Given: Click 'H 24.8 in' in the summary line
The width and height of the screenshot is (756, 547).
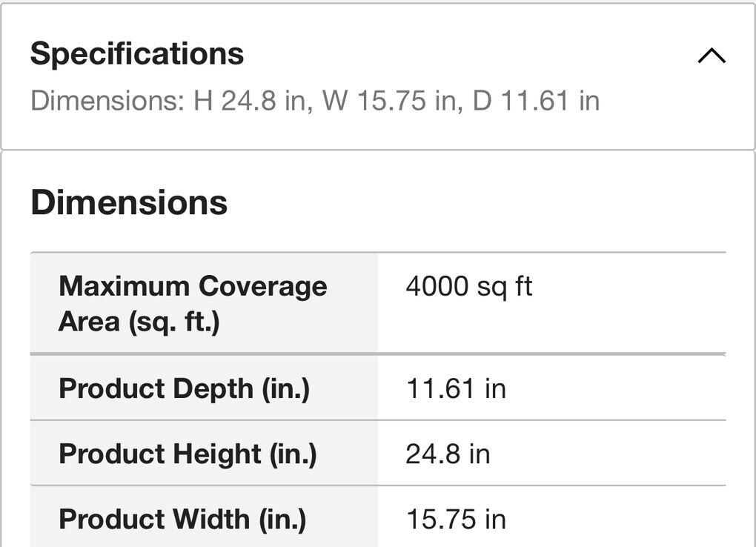Looking at the screenshot, I should click(x=251, y=101).
